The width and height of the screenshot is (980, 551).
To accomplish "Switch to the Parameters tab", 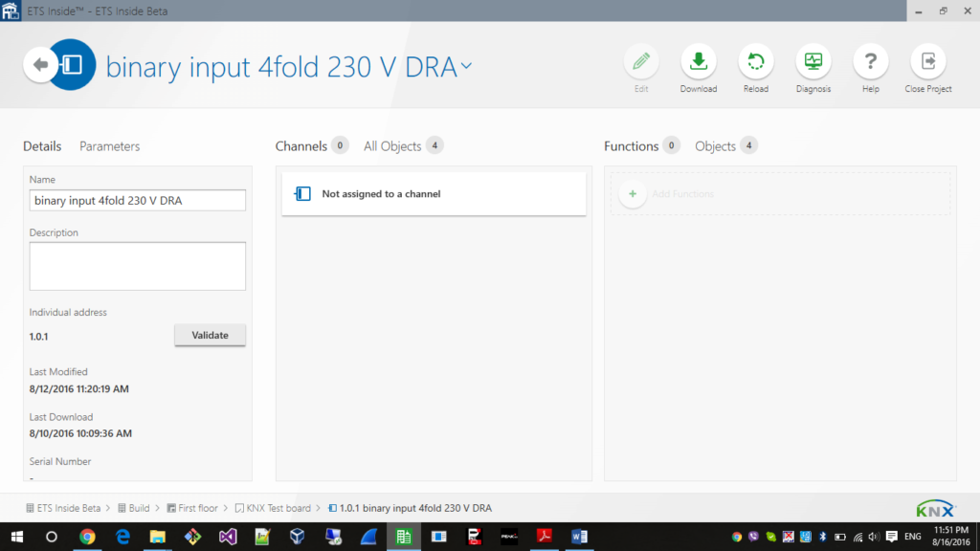I will pyautogui.click(x=109, y=146).
